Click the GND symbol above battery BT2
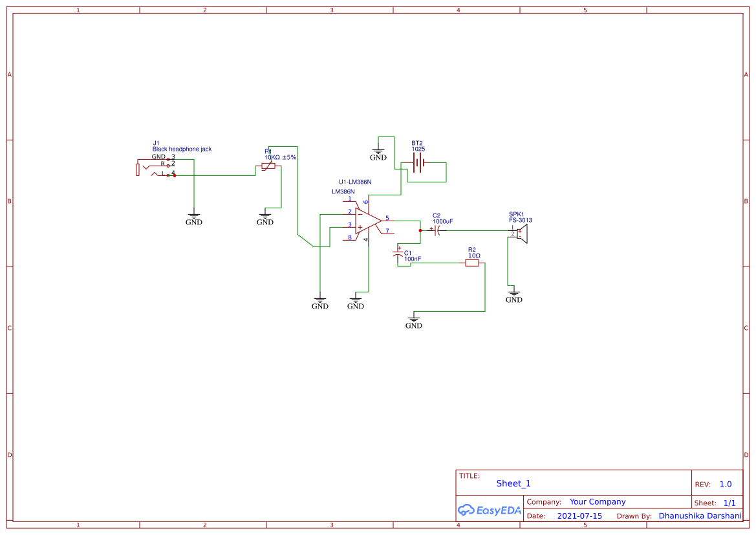 tap(378, 150)
